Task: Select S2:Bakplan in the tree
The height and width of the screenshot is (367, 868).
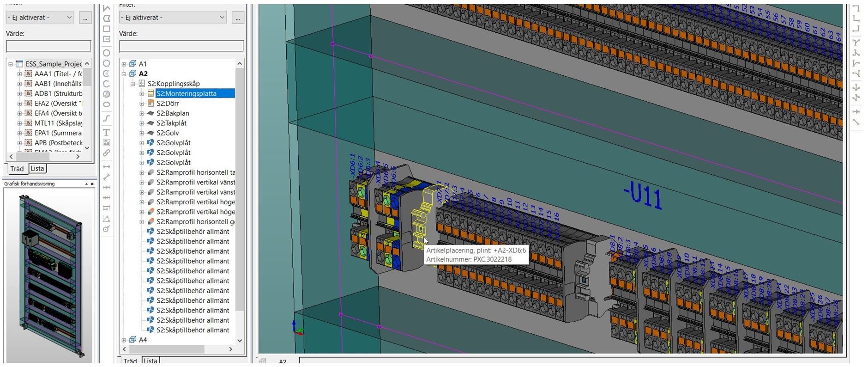Action: point(173,113)
